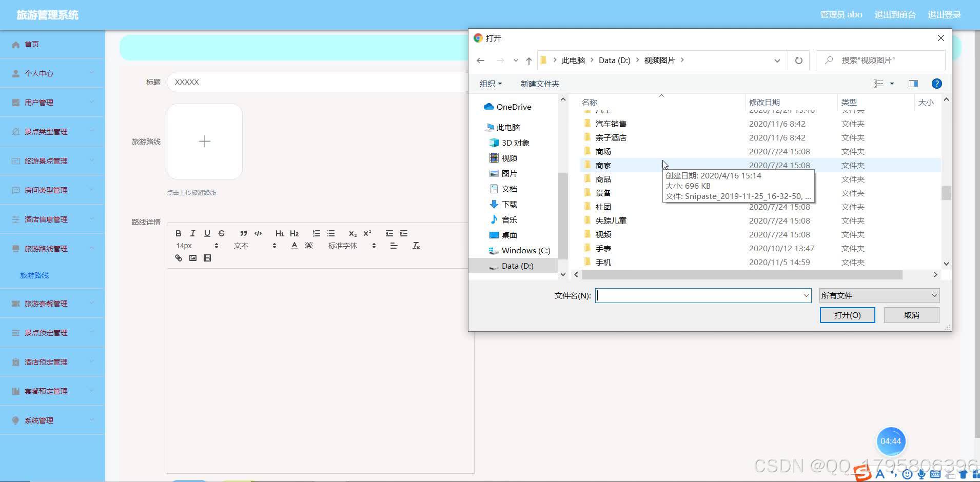
Task: Open the text background color picker
Action: [308, 246]
